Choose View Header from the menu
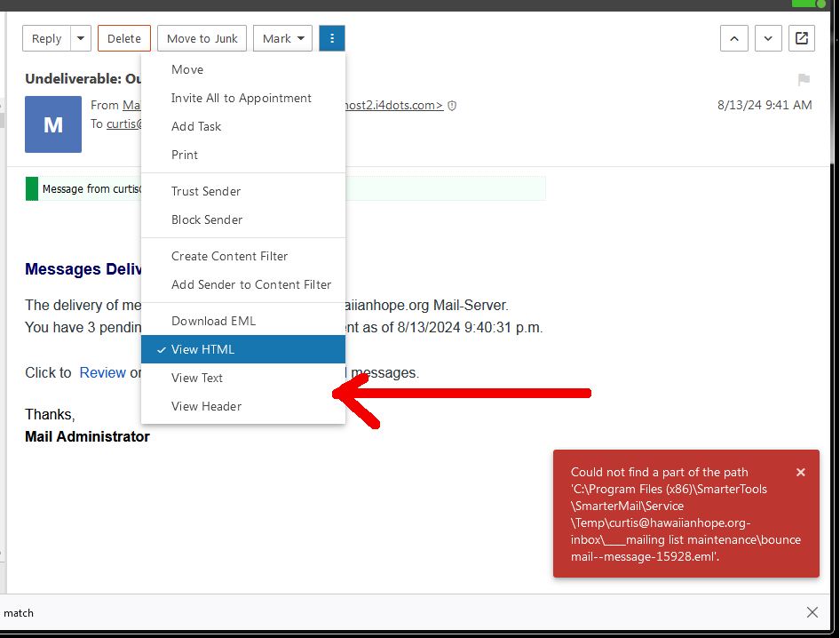 point(206,406)
